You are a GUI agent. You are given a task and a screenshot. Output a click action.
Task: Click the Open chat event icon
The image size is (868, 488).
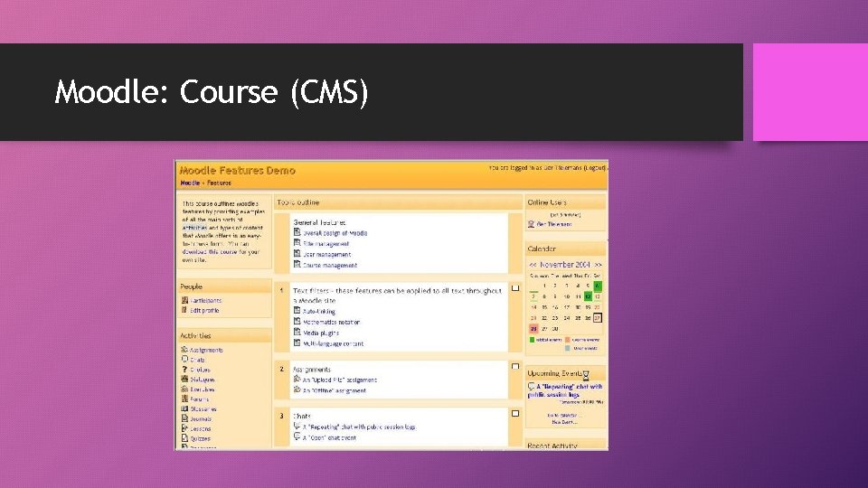(x=297, y=436)
